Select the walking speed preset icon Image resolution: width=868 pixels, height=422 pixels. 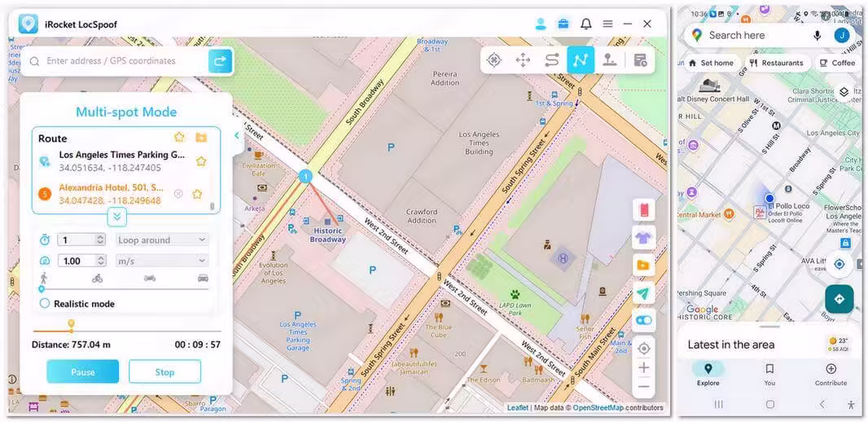coord(44,278)
